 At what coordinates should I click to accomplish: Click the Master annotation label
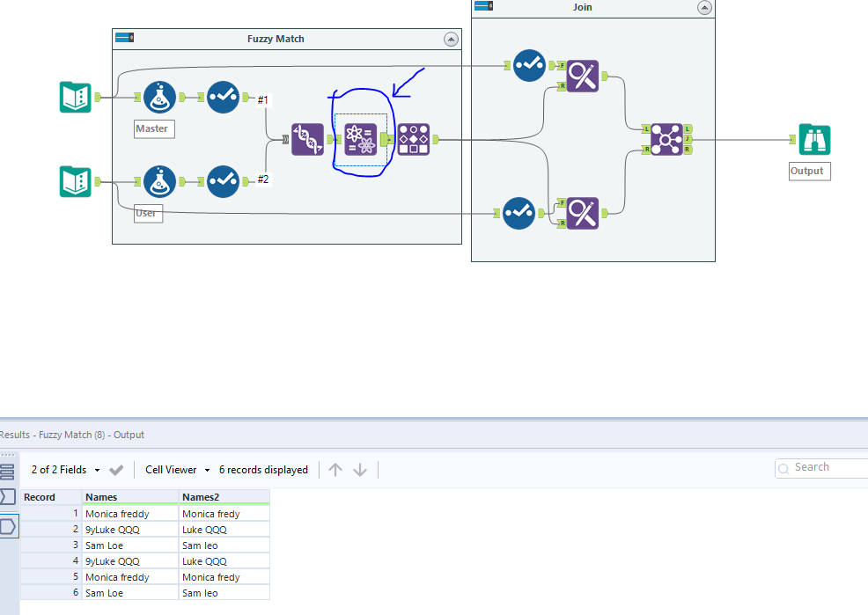pyautogui.click(x=154, y=128)
